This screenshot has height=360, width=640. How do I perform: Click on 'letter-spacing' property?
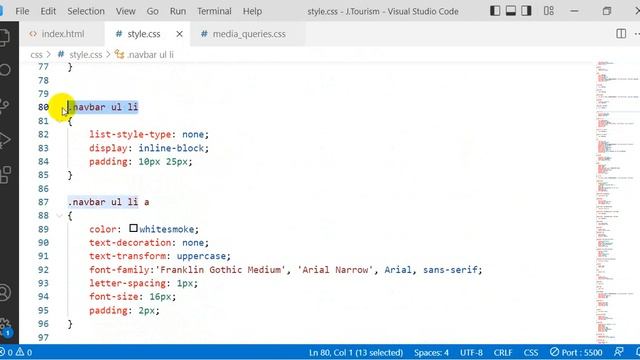127,283
